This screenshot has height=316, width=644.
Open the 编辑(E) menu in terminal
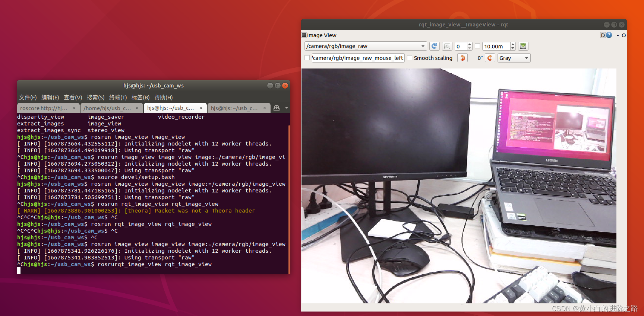coord(50,98)
